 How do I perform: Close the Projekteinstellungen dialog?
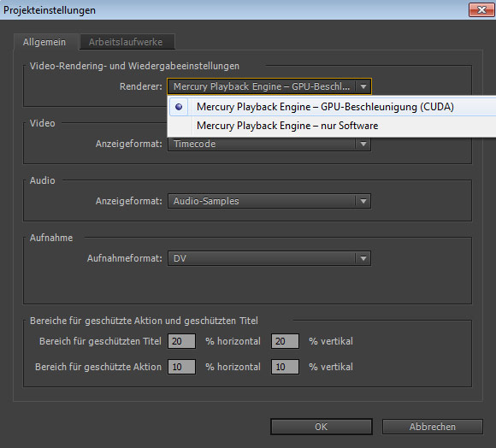pos(481,9)
